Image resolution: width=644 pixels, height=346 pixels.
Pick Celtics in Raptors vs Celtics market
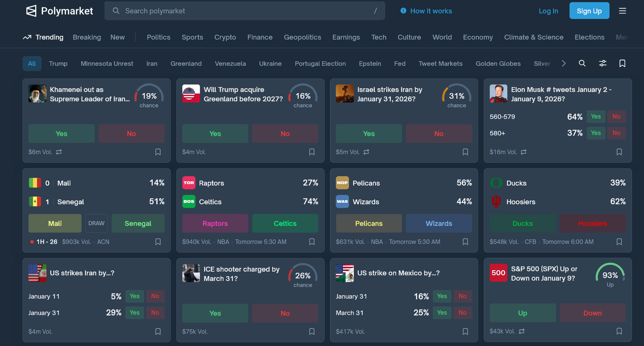pos(285,223)
